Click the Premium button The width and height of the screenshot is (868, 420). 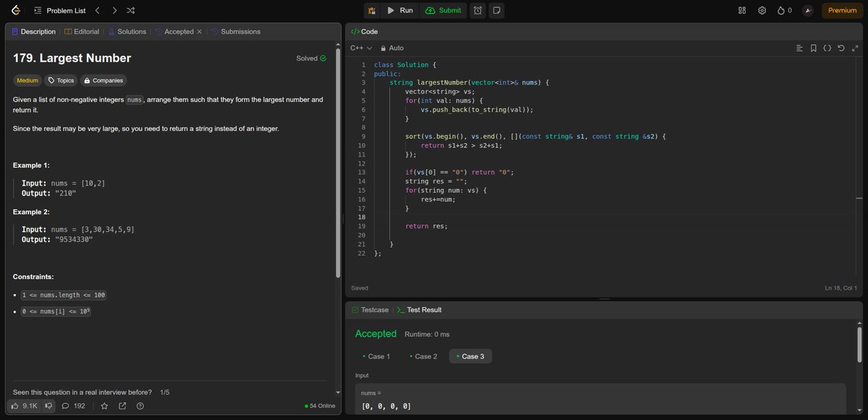[x=842, y=11]
